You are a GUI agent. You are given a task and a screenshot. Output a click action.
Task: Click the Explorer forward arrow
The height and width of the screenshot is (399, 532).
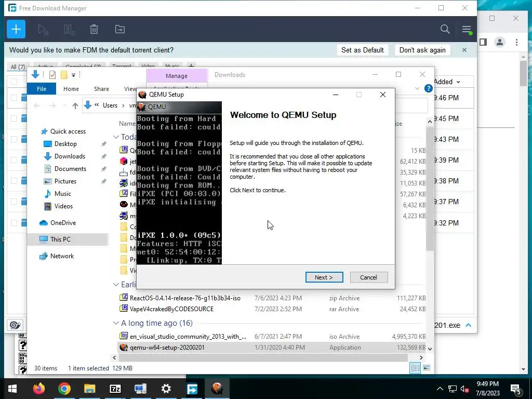pyautogui.click(x=52, y=106)
